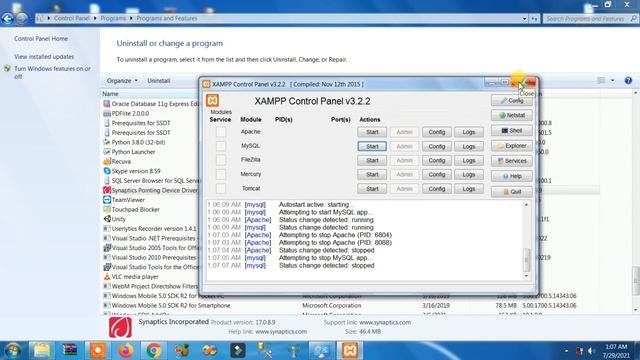Viewport: 640px width, 360px height.
Task: Click Control Panel in address breadcrumb
Action: 72,18
